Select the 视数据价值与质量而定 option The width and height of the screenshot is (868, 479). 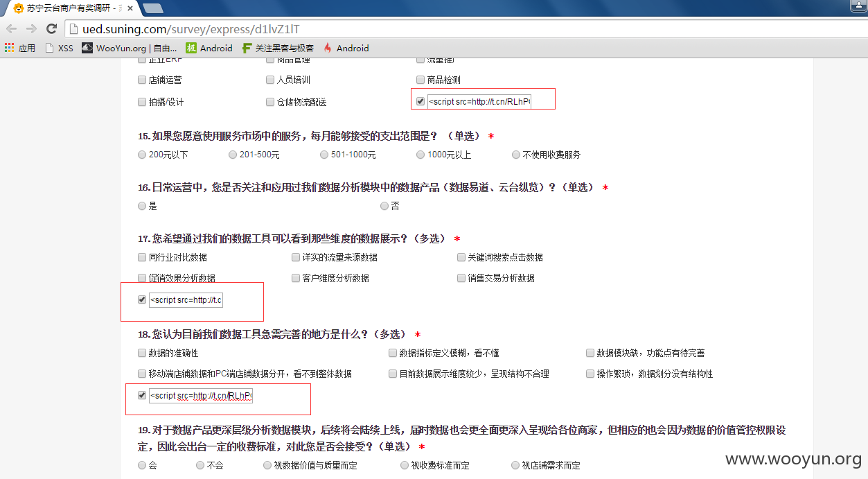click(x=267, y=465)
